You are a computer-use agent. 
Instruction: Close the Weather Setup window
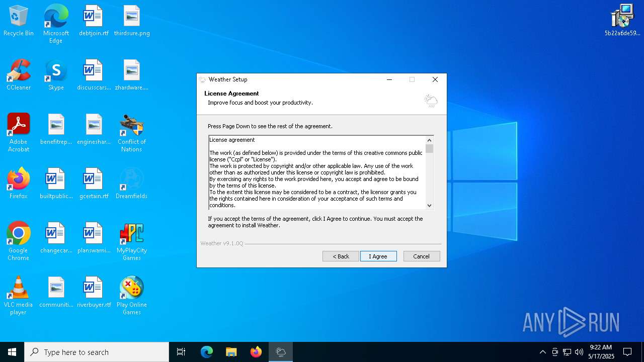click(435, 79)
